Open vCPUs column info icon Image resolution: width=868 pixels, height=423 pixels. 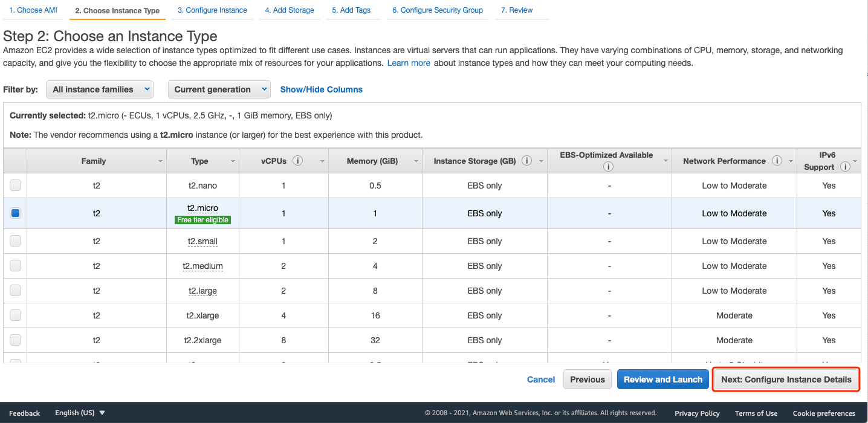[x=297, y=161]
